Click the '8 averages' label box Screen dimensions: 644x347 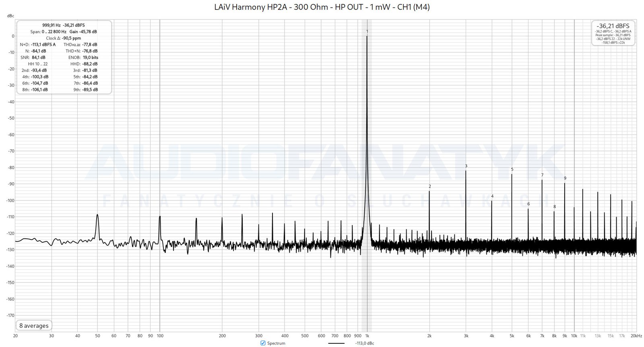point(34,326)
